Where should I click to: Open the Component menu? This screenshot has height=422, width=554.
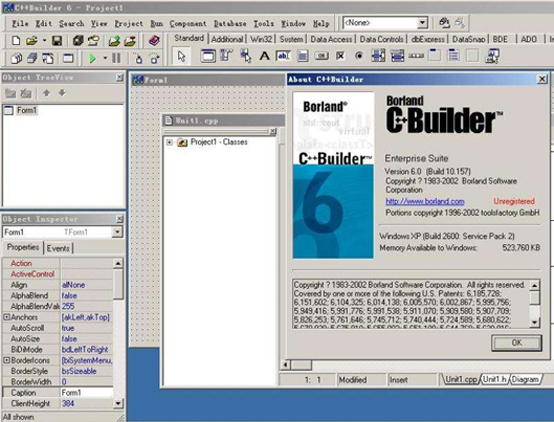[x=188, y=24]
